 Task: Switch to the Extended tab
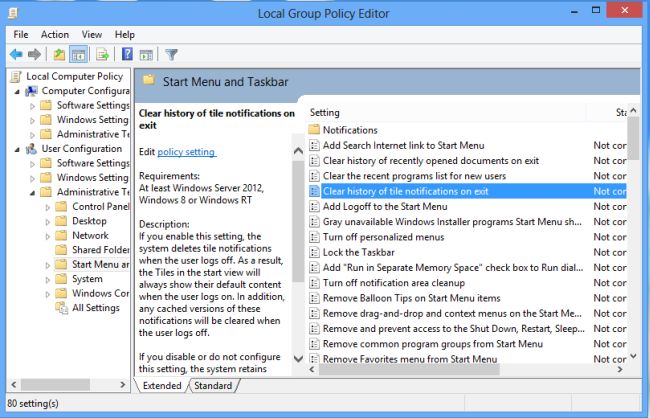[x=162, y=386]
